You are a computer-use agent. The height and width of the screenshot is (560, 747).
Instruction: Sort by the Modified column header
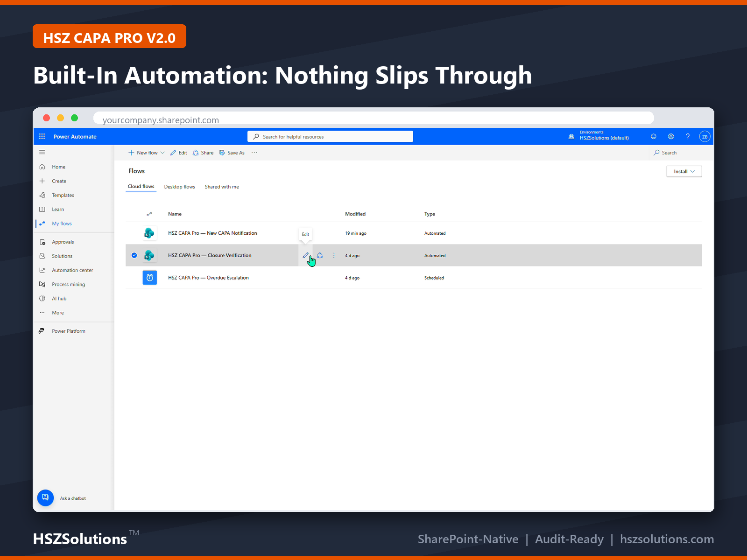(355, 214)
